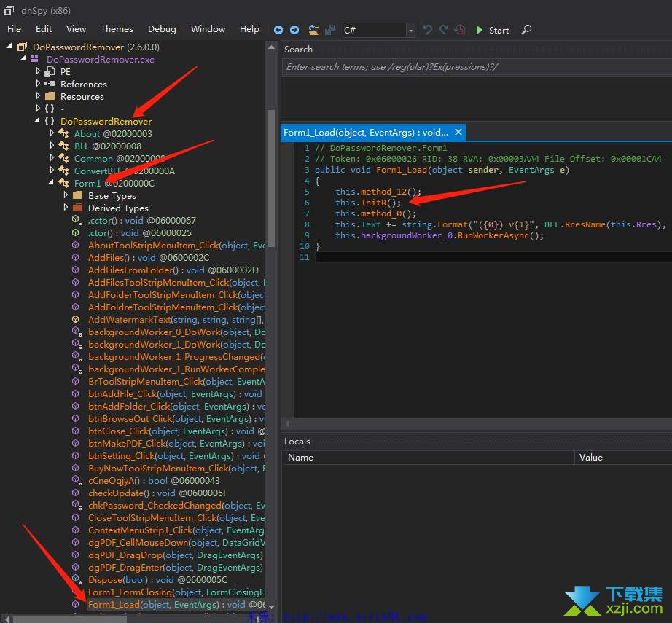Screen dimensions: 672x623
Task: Click the BLL class icon
Action: [x=63, y=146]
